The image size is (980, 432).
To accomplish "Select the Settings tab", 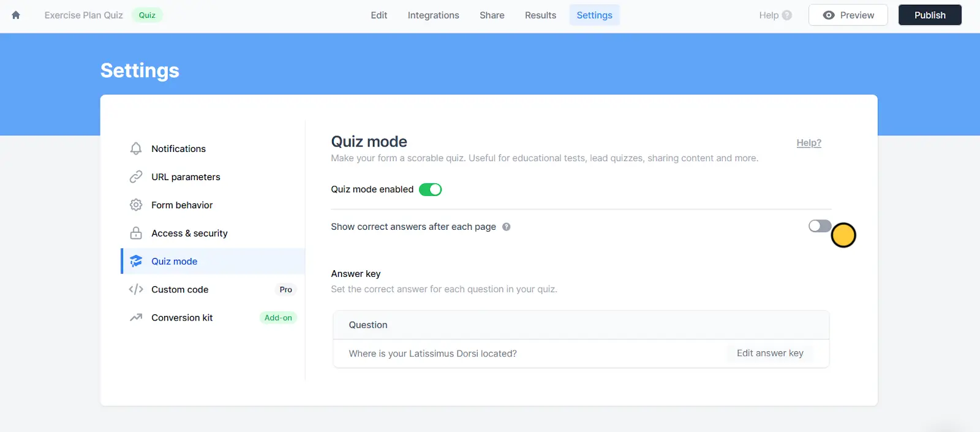I will pyautogui.click(x=594, y=15).
